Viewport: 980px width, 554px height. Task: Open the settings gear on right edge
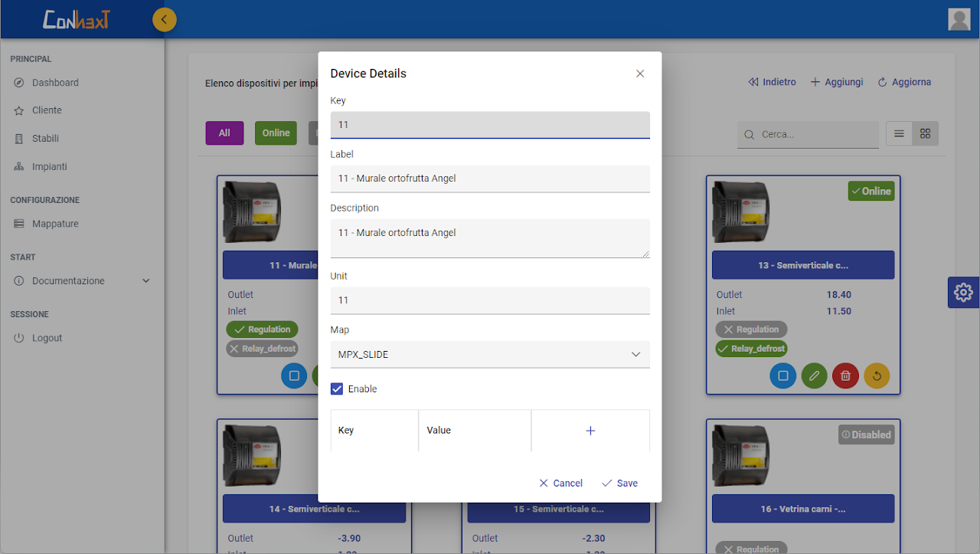pos(963,292)
